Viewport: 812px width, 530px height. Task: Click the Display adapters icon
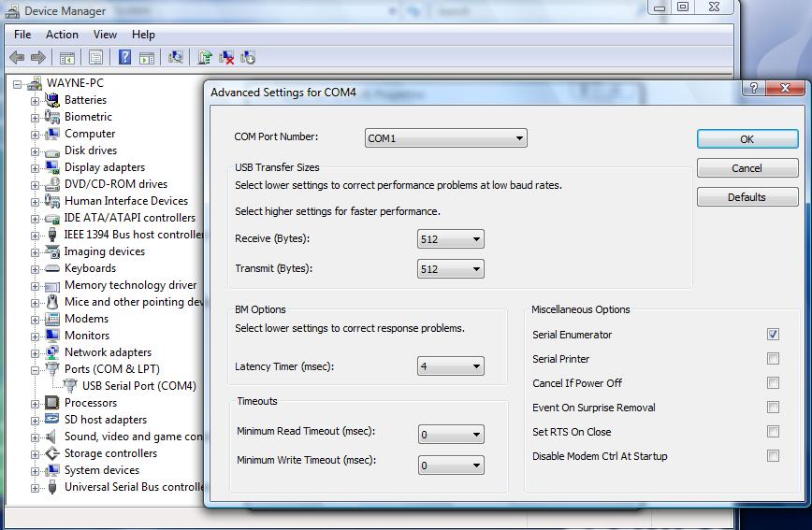51,167
